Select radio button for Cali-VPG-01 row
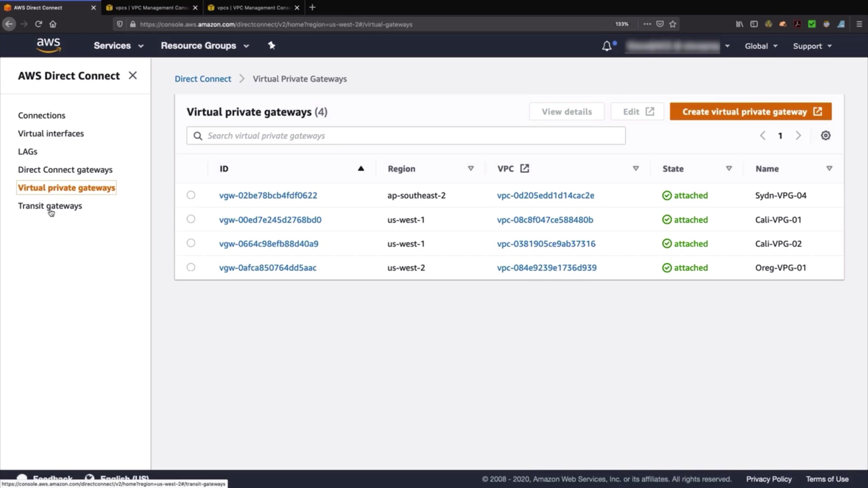 pyautogui.click(x=191, y=219)
